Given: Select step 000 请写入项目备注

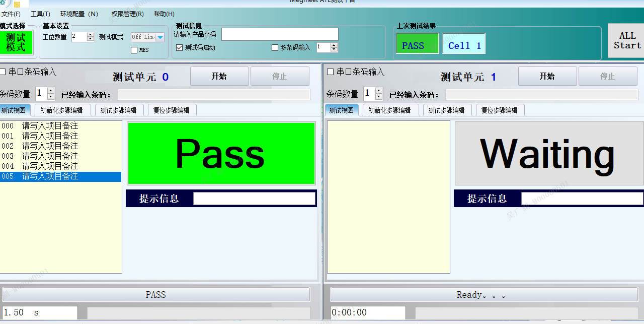Looking at the screenshot, I should pos(60,126).
